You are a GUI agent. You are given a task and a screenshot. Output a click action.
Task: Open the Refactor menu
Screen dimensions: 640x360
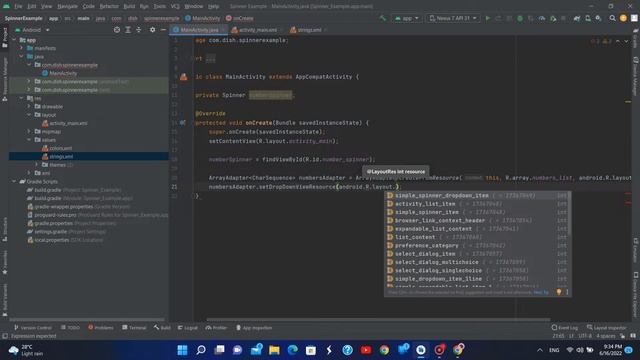pos(109,7)
